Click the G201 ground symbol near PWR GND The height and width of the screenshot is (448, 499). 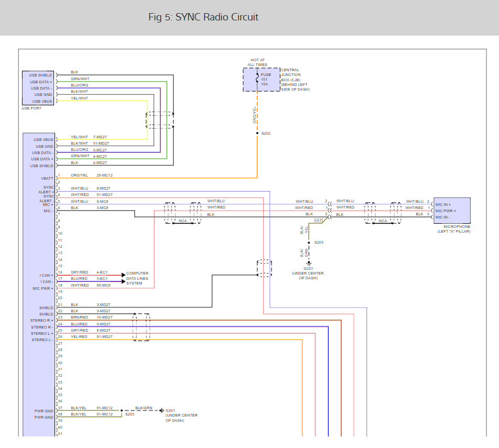[x=161, y=410]
